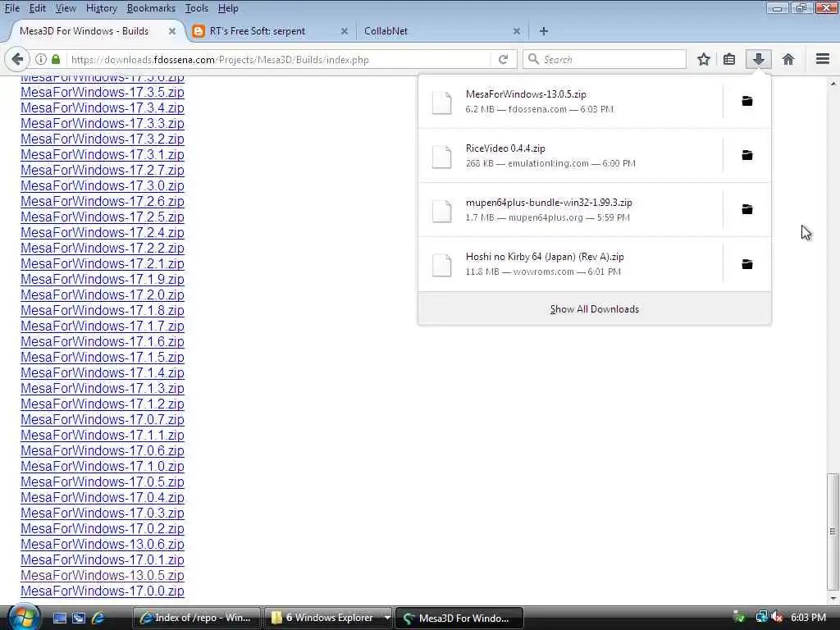This screenshot has height=630, width=840.
Task: Click Show All Downloads button
Action: coord(595,309)
